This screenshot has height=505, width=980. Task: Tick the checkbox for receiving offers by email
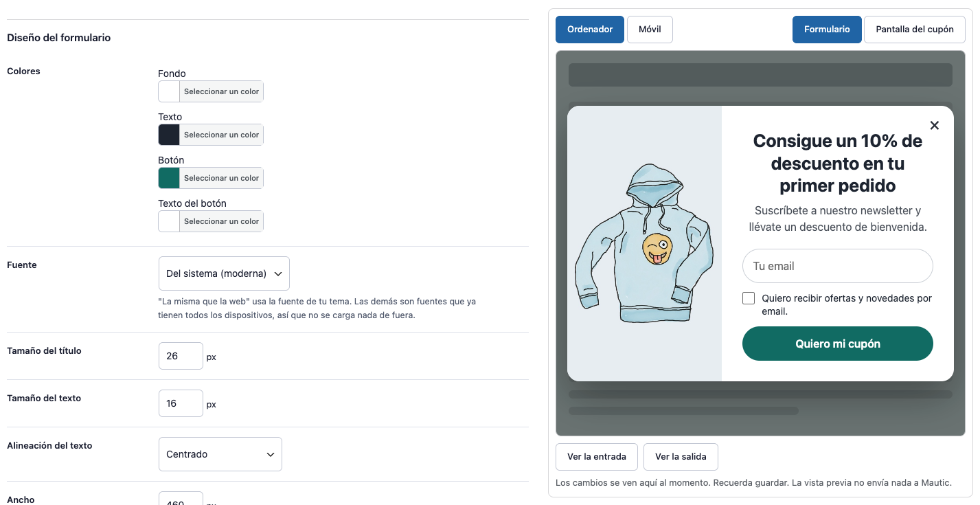749,298
